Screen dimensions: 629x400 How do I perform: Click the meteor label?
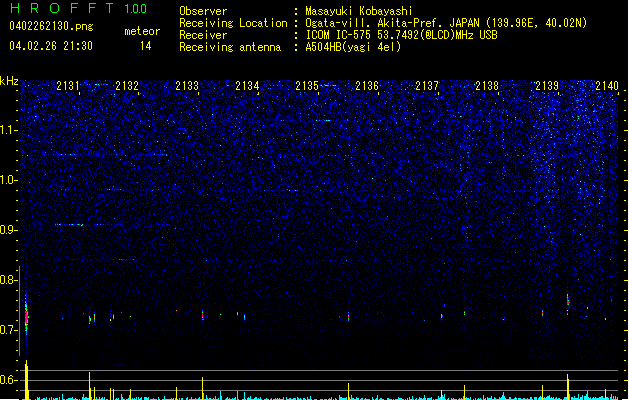[142, 31]
